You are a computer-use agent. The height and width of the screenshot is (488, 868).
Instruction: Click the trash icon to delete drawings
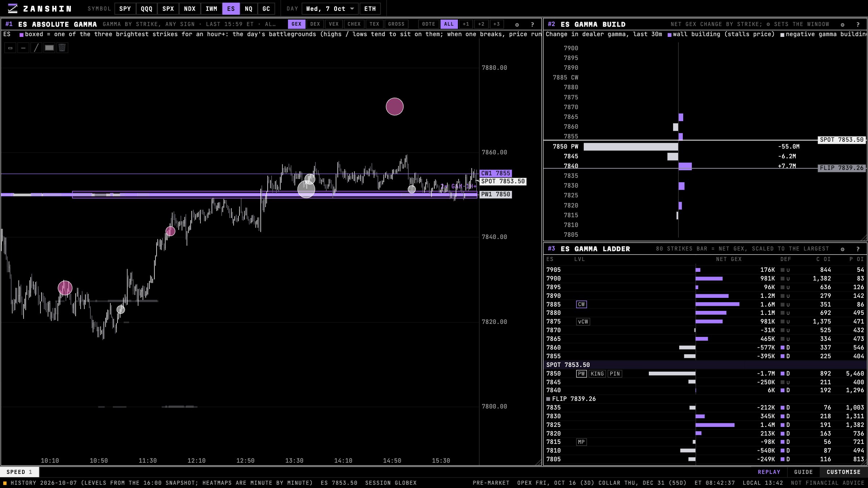pos(62,48)
